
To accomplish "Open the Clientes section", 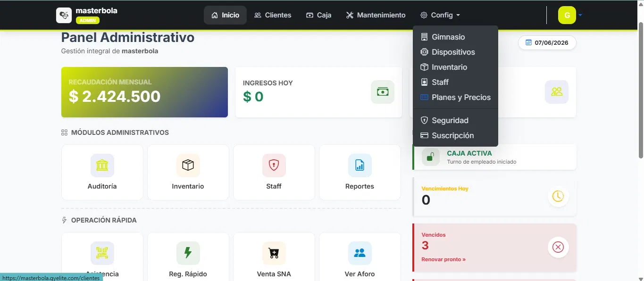I will point(273,15).
